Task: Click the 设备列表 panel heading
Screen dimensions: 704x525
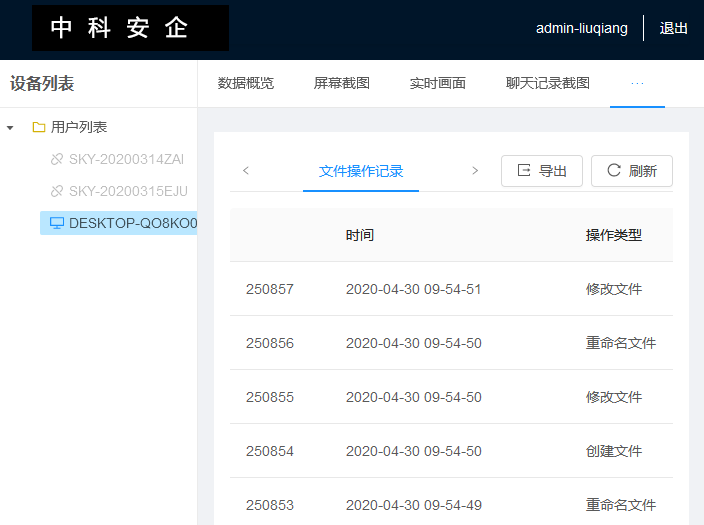Action: (x=42, y=84)
